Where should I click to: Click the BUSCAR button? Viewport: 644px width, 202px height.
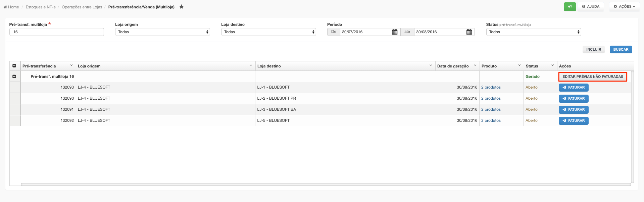pos(621,50)
